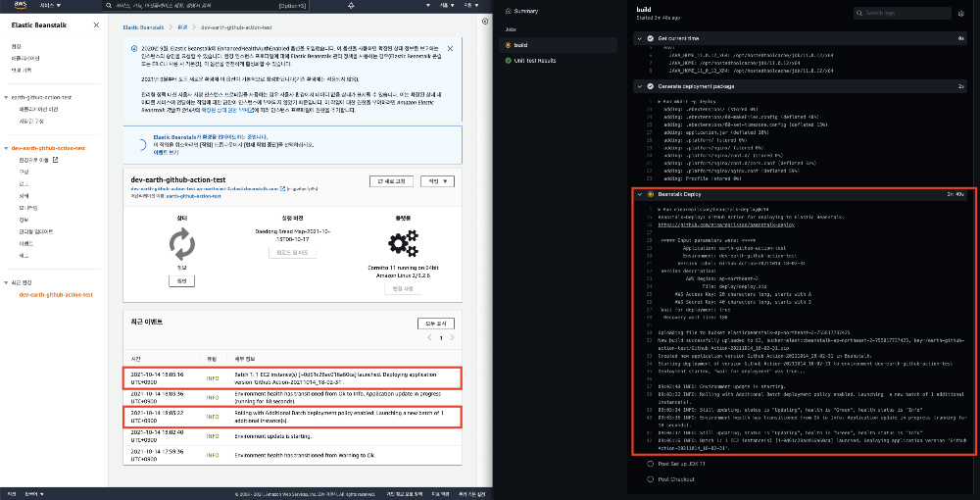980x500 pixels.
Task: Click the show all events button
Action: point(436,324)
